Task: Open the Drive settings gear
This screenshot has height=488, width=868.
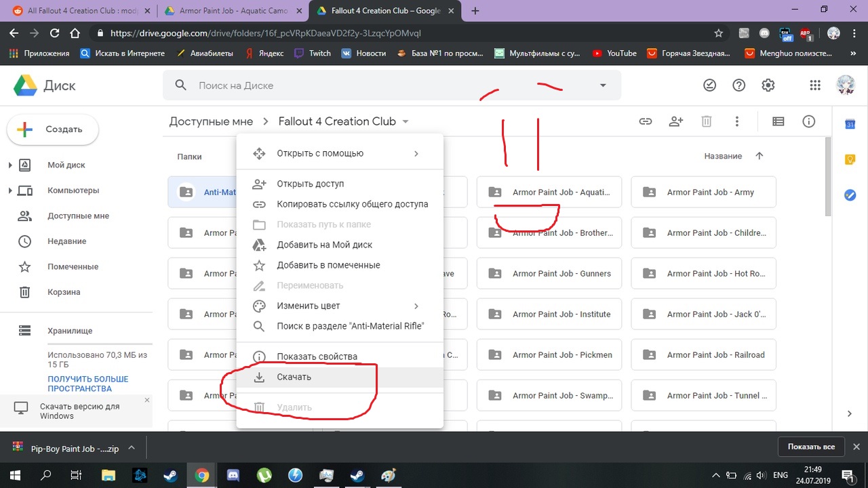Action: coord(768,85)
